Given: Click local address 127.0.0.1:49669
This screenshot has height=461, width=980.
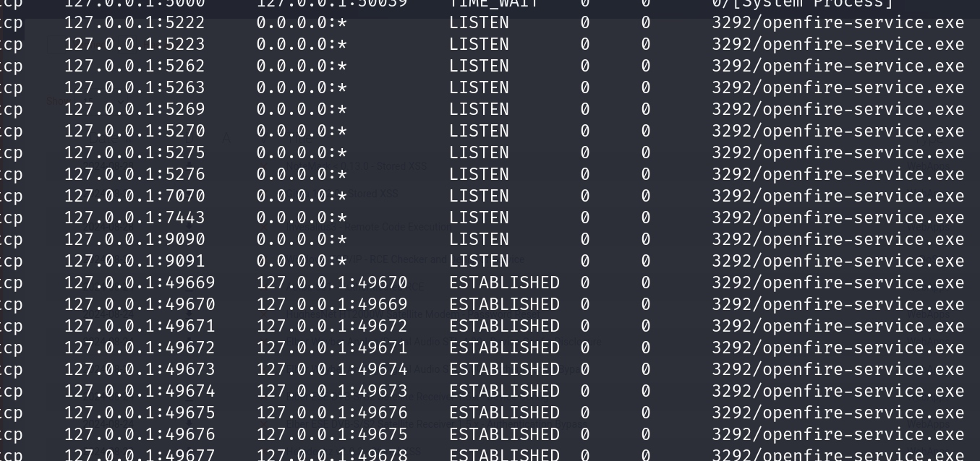Looking at the screenshot, I should click(x=140, y=283).
